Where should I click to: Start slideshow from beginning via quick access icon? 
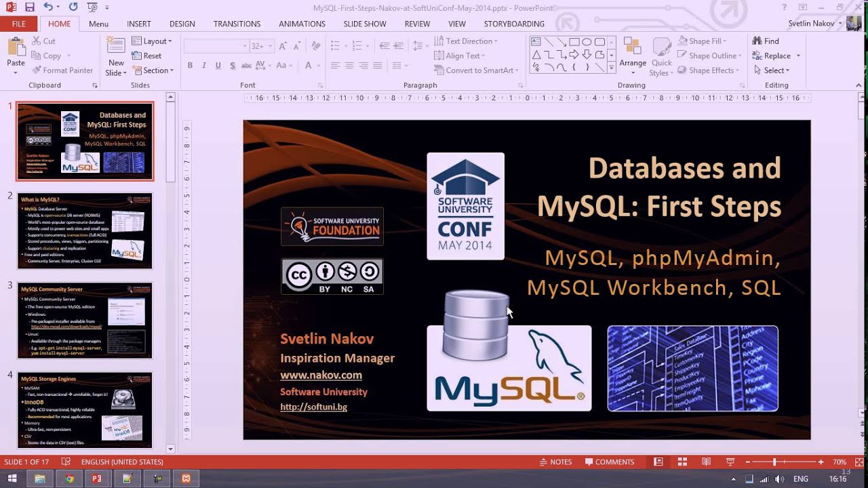[x=92, y=7]
